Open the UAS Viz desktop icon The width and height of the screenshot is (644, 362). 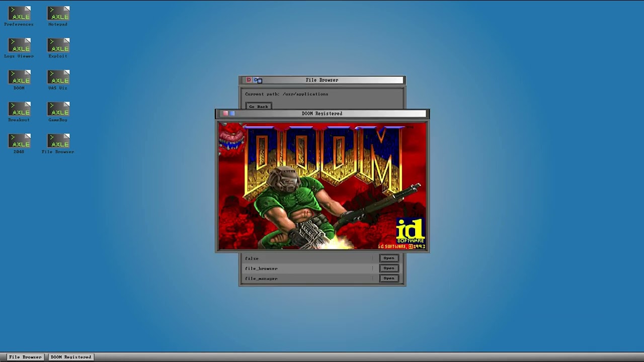coord(58,80)
